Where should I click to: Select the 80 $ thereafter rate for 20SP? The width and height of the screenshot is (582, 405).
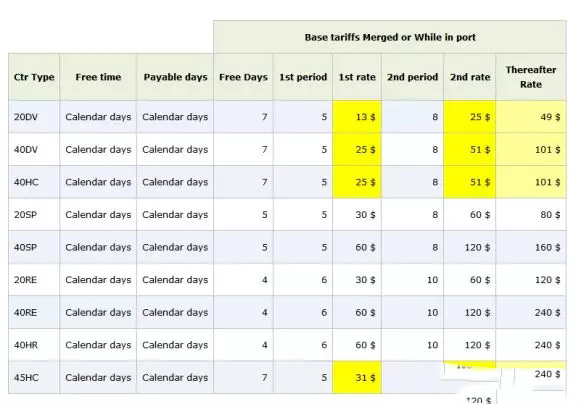(531, 215)
